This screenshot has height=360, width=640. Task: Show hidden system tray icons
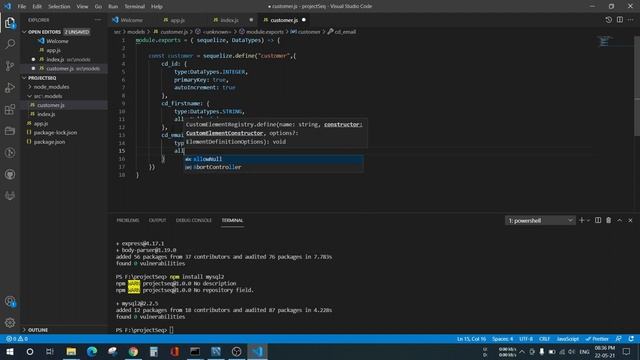522,351
